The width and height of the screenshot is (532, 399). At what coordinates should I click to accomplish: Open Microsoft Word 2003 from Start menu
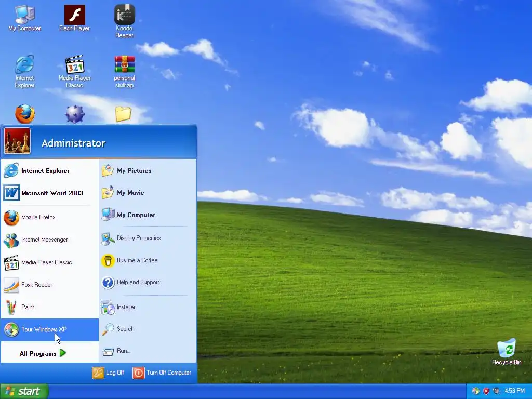pos(49,193)
